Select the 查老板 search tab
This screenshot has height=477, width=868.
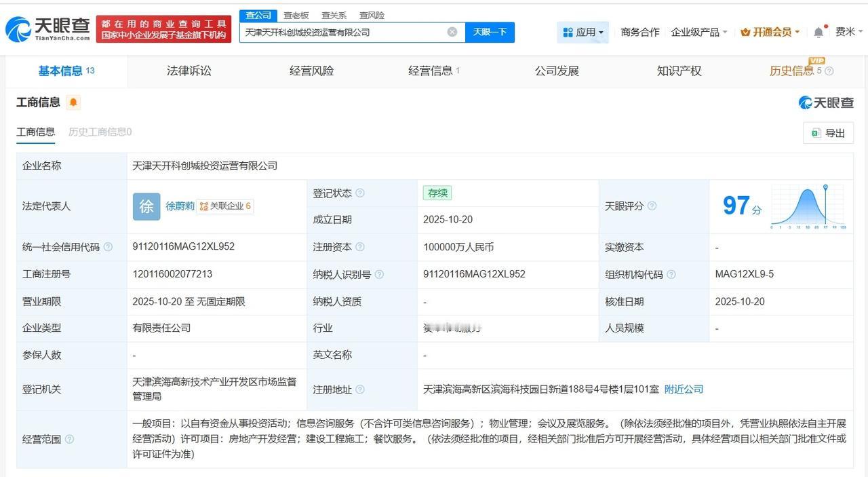[296, 15]
